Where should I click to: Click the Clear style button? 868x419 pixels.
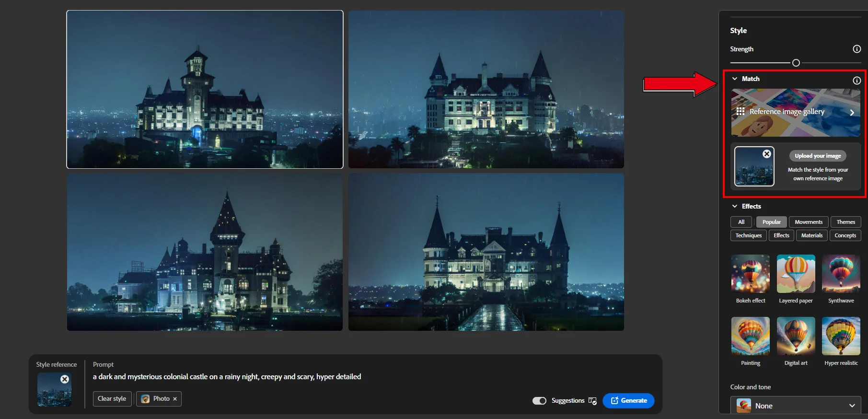[112, 399]
